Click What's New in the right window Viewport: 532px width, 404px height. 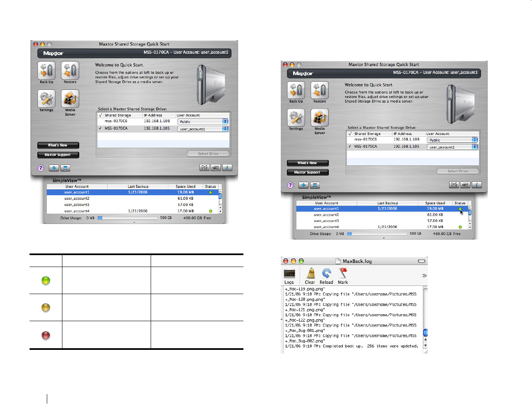click(x=307, y=163)
